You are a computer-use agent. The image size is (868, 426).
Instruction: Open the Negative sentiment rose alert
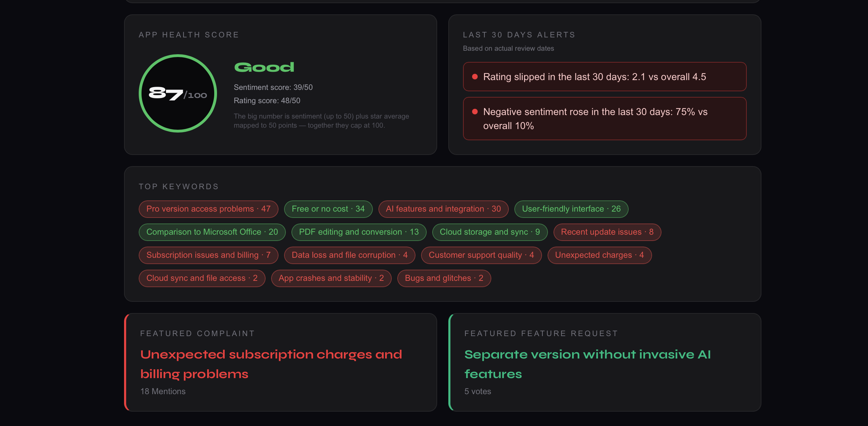tap(605, 119)
